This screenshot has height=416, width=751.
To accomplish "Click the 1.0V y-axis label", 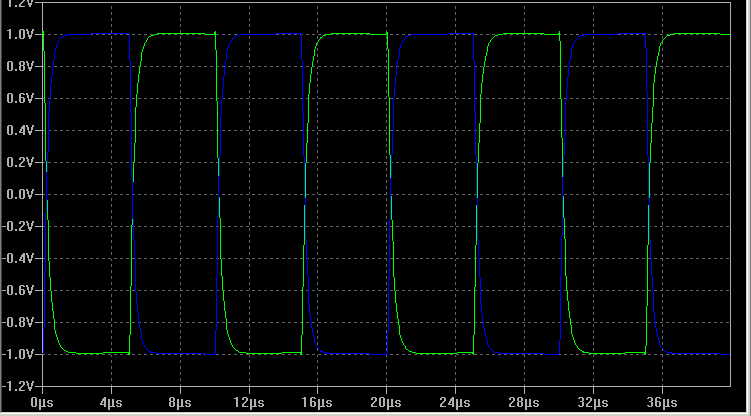I will click(x=21, y=34).
